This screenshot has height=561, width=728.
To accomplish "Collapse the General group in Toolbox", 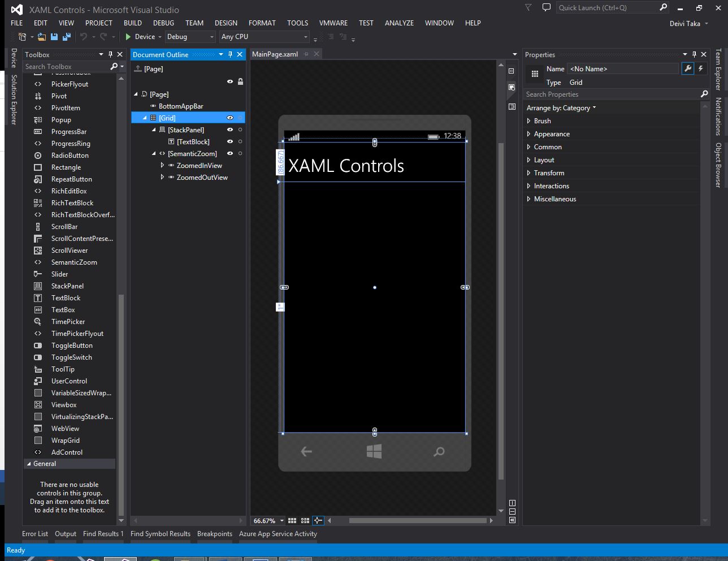I will tap(29, 464).
